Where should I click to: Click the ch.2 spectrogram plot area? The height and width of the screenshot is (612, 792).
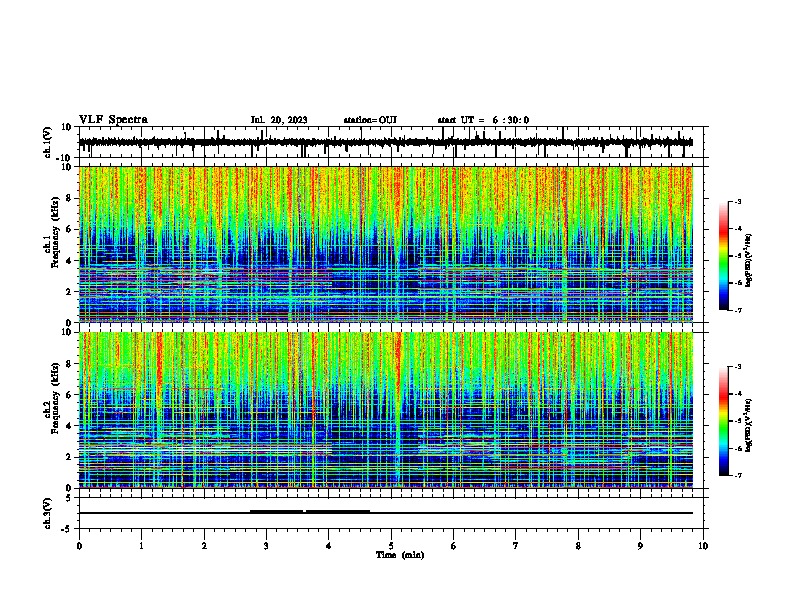coord(386,410)
